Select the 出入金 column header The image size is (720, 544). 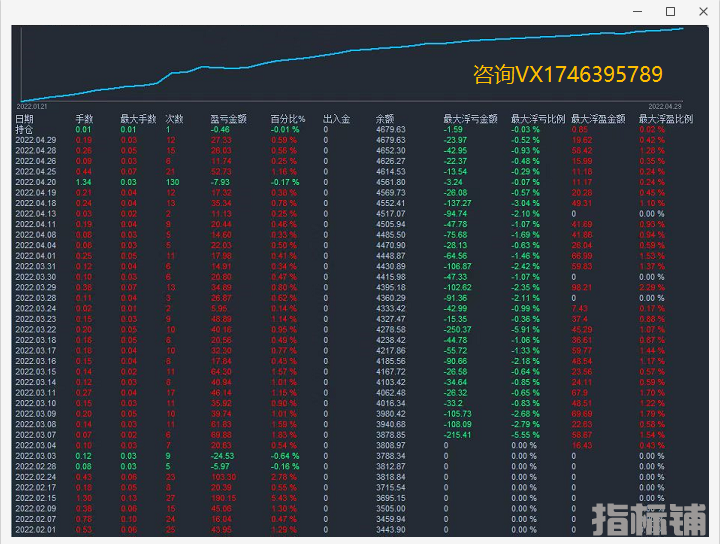[x=336, y=119]
